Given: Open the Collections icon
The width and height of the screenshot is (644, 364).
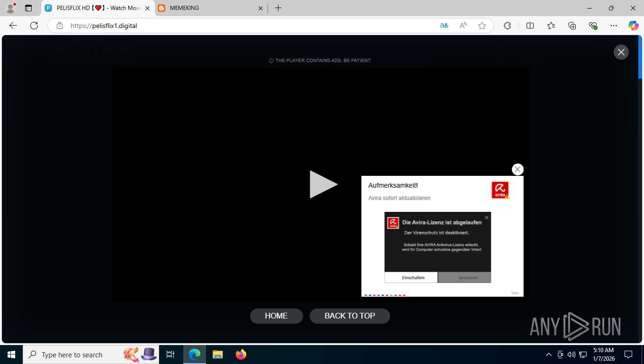Looking at the screenshot, I should click(572, 26).
